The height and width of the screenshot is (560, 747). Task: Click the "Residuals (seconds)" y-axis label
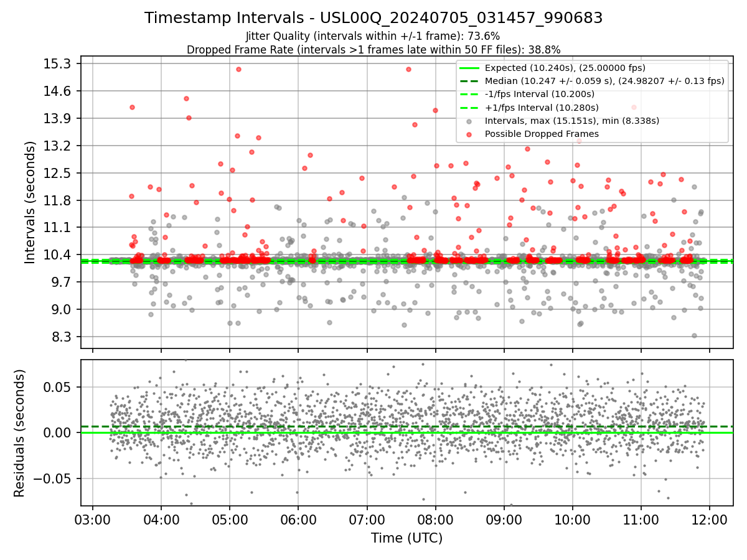20,433
